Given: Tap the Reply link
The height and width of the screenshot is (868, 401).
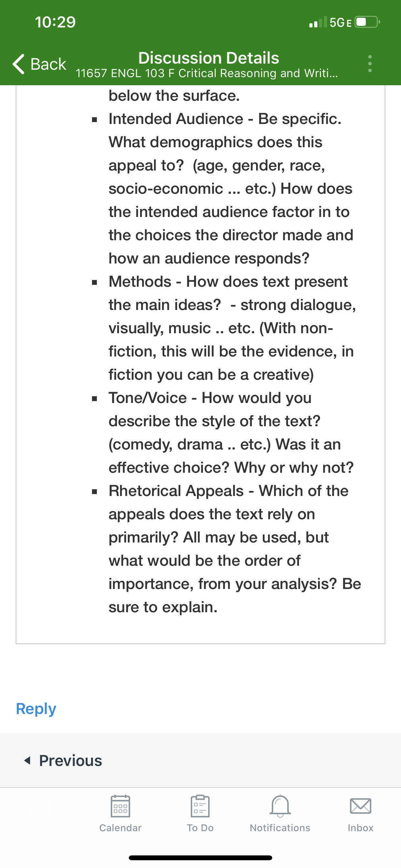Looking at the screenshot, I should coord(36,708).
